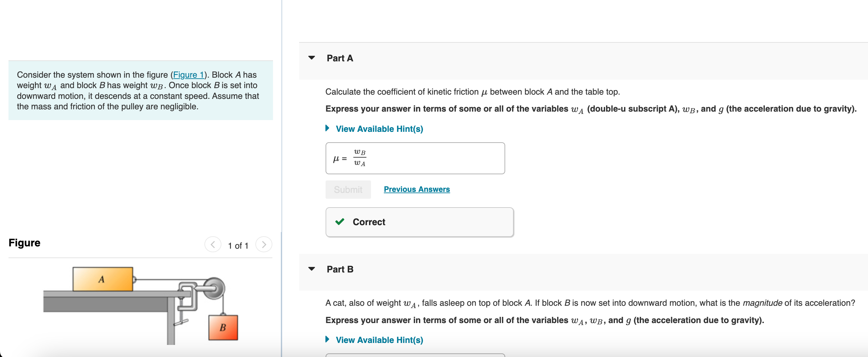Click the black triangle beside Part A heading
This screenshot has width=868, height=357.
coord(312,57)
